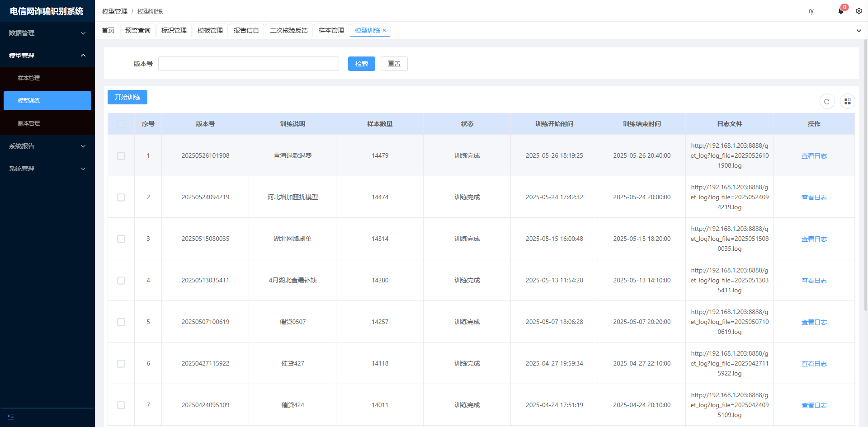The height and width of the screenshot is (427, 868).
Task: Click the table refresh icon
Action: (827, 102)
